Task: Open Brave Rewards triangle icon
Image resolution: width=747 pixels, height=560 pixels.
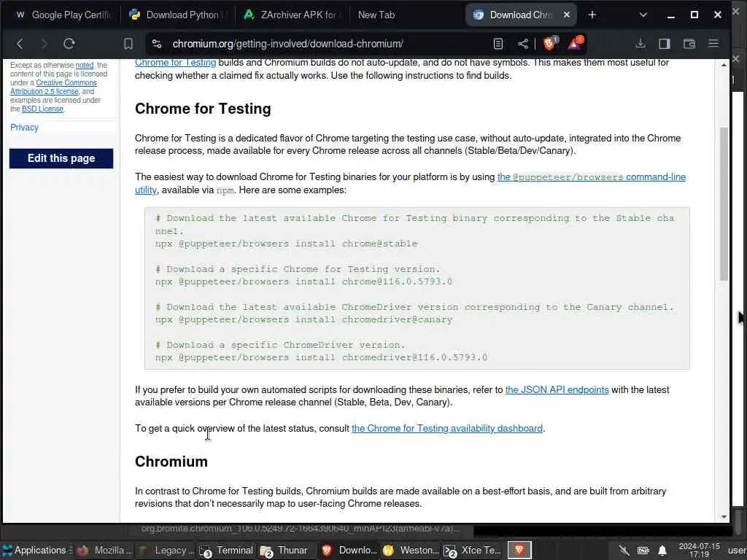Action: coord(575,43)
